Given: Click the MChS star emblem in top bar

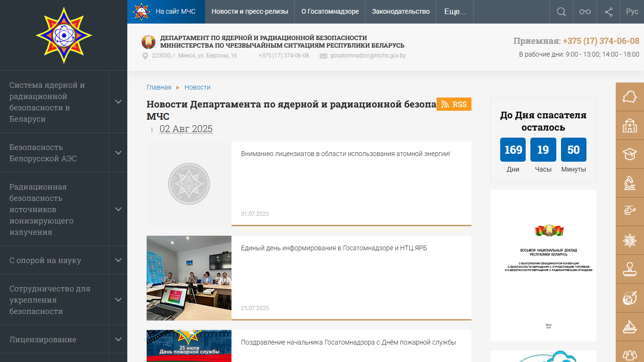Looking at the screenshot, I should pyautogui.click(x=141, y=11).
